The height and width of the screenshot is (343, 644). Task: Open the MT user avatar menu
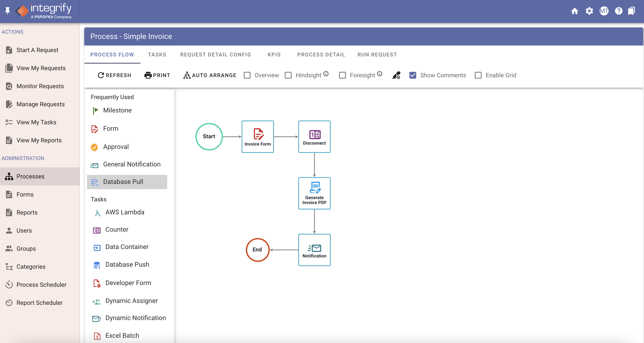604,11
